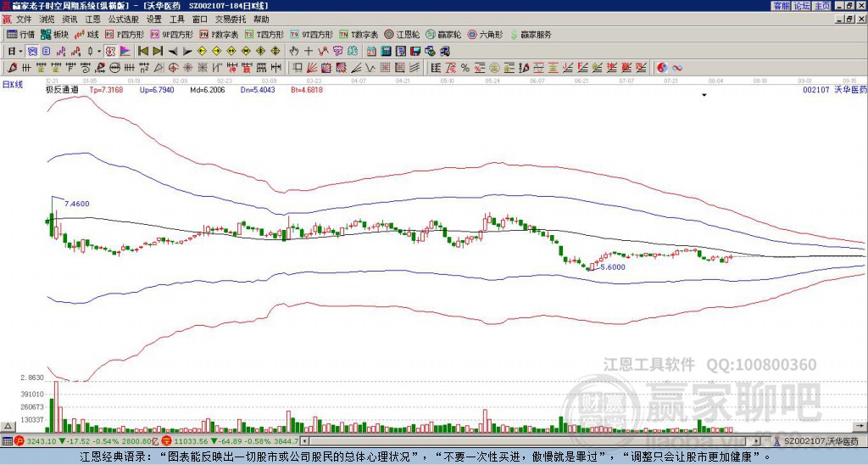Open the 窗口 menu
Image resolution: width=868 pixels, height=465 pixels.
(200, 20)
